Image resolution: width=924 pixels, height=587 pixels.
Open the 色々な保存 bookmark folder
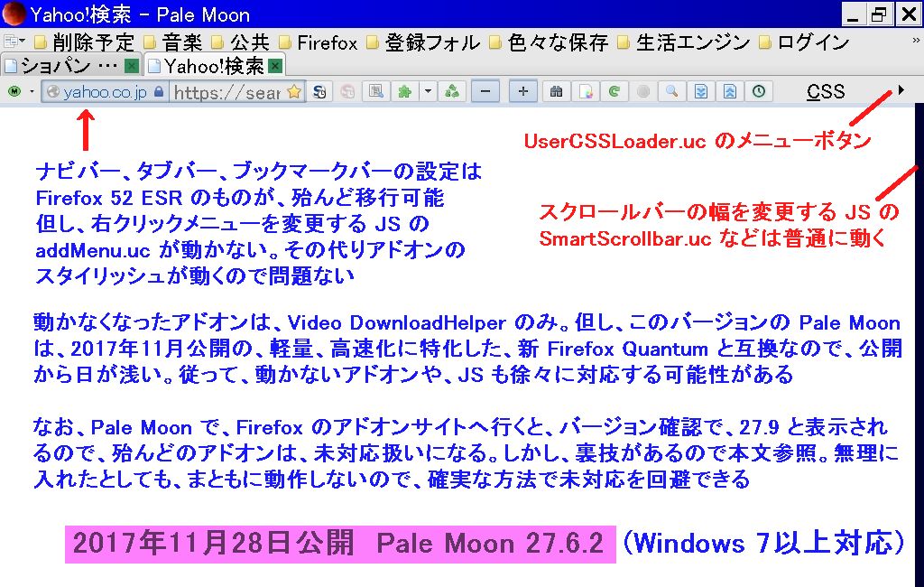coord(549,42)
